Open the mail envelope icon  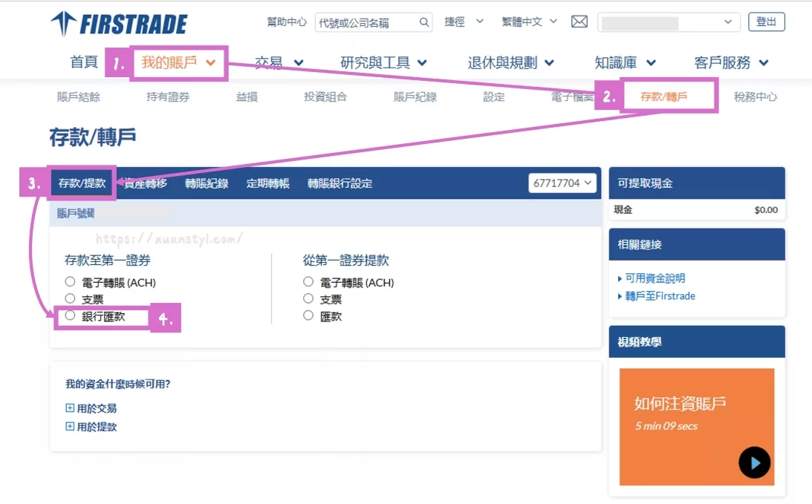[579, 22]
